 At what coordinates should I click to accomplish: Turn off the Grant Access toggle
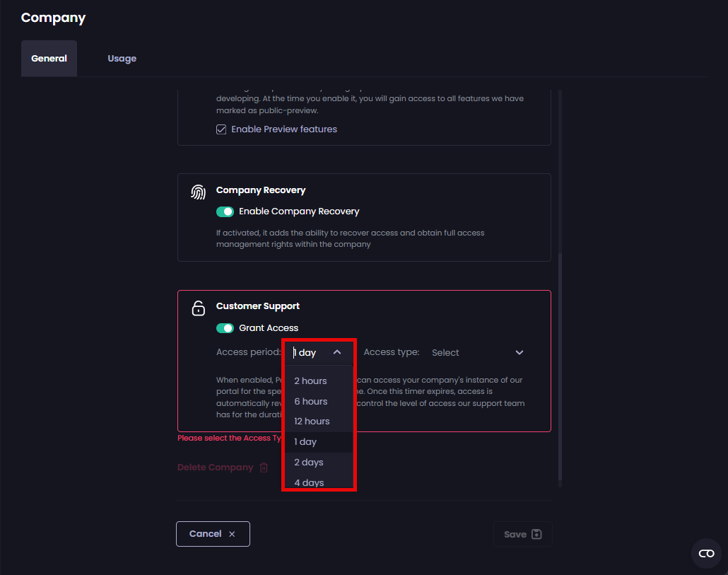point(227,327)
